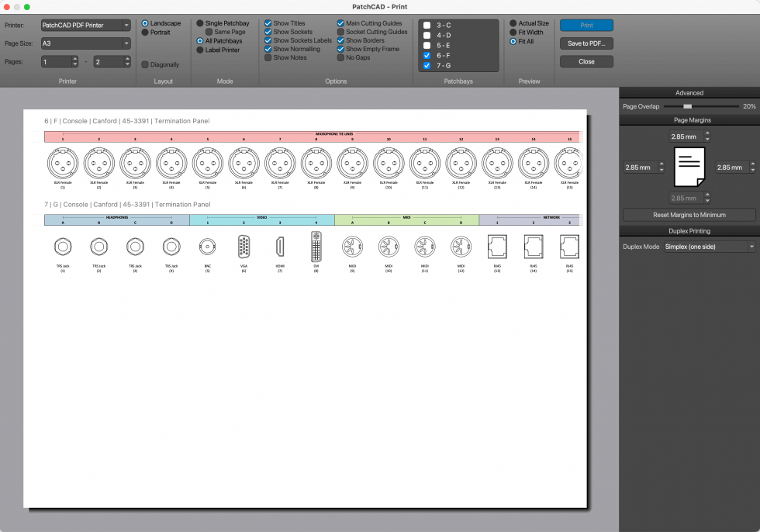Click the HDMI connector icon
This screenshot has height=532, width=760.
click(280, 247)
